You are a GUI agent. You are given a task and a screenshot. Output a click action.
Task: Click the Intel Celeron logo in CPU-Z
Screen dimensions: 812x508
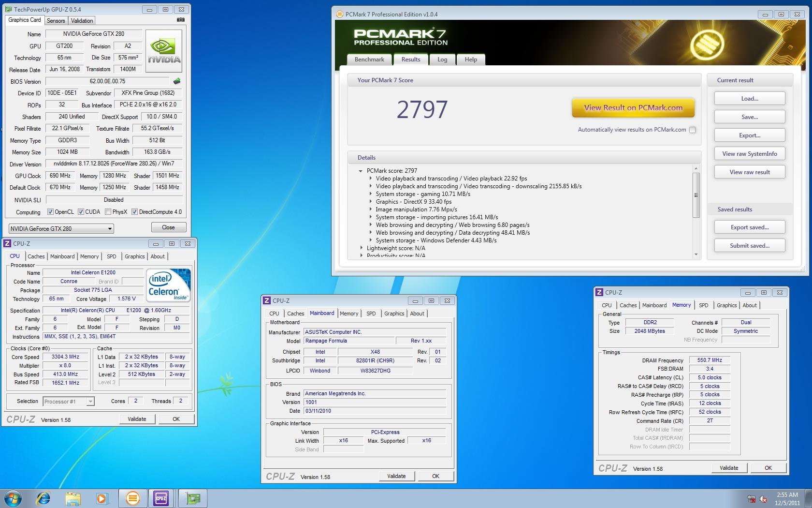(168, 285)
